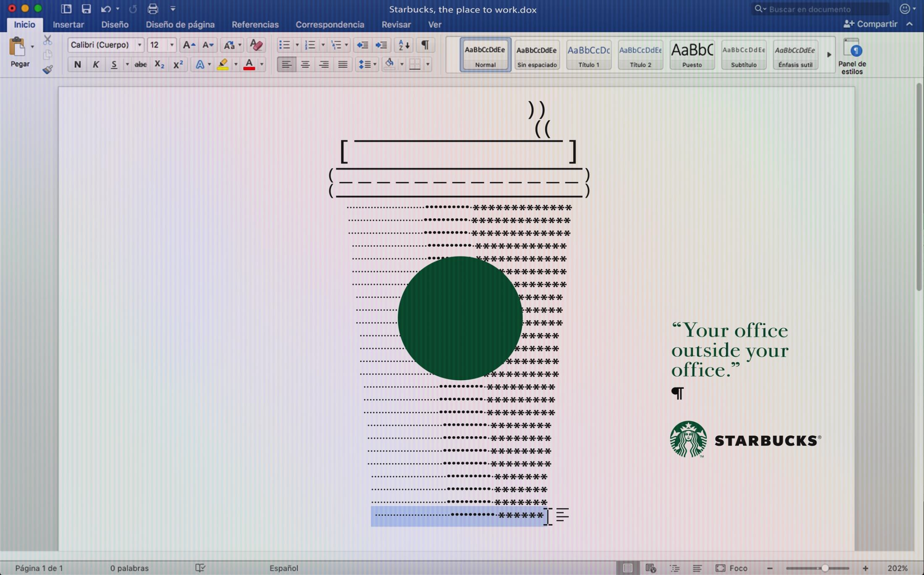Increase font size with A-up icon

pos(189,45)
